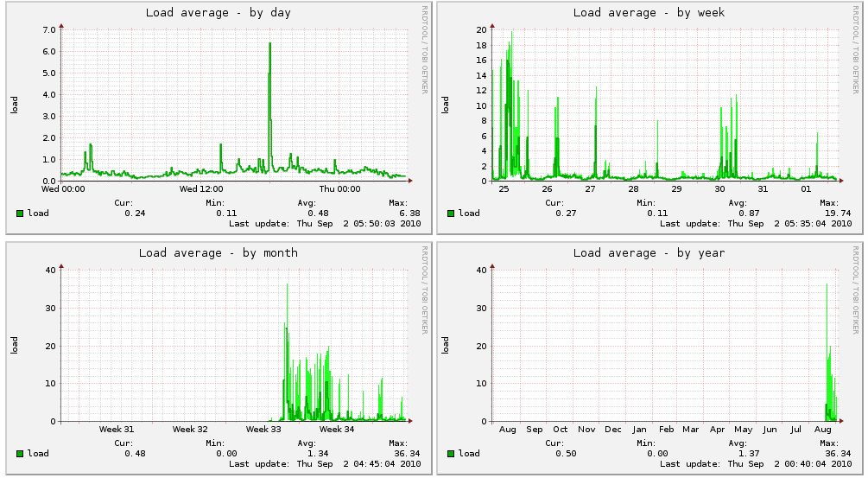Viewport: 868px width, 478px height.
Task: Click the 'Thu 00:00' axis label
Action: point(339,189)
